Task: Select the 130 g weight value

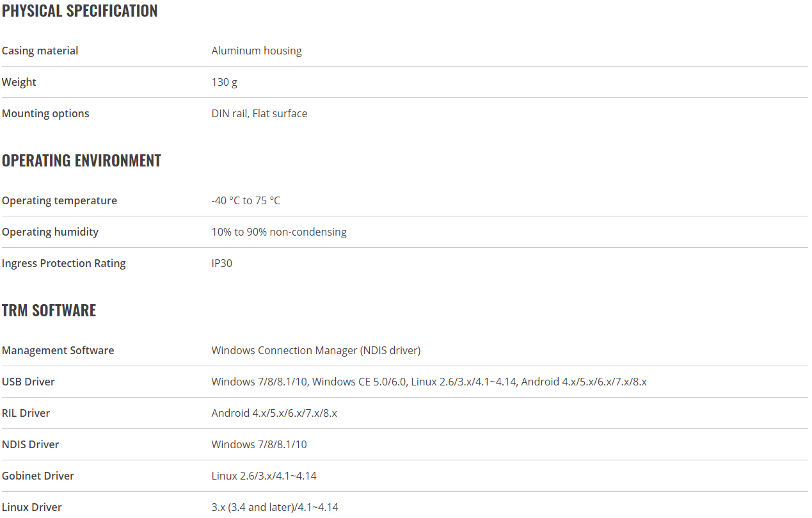Action: [225, 82]
